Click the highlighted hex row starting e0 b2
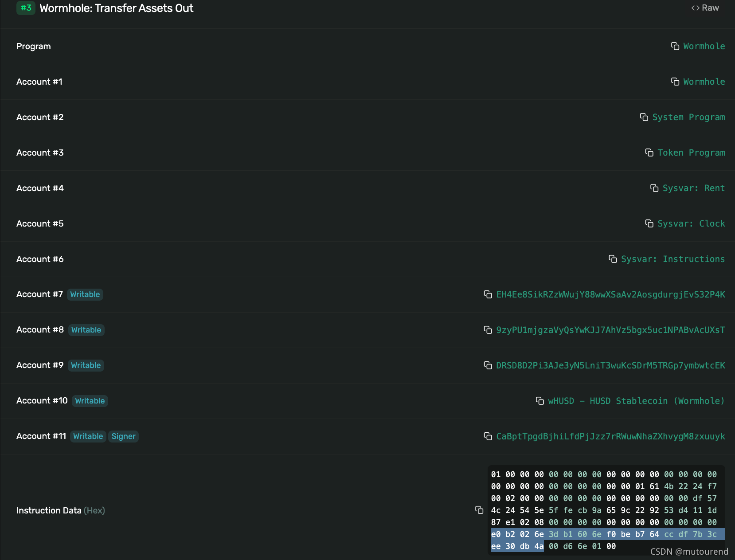This screenshot has width=735, height=560. [x=604, y=534]
